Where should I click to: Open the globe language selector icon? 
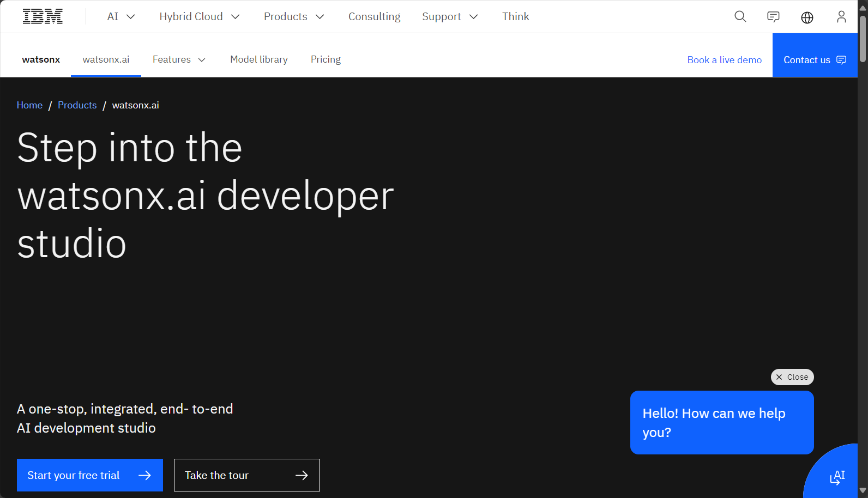click(x=807, y=17)
